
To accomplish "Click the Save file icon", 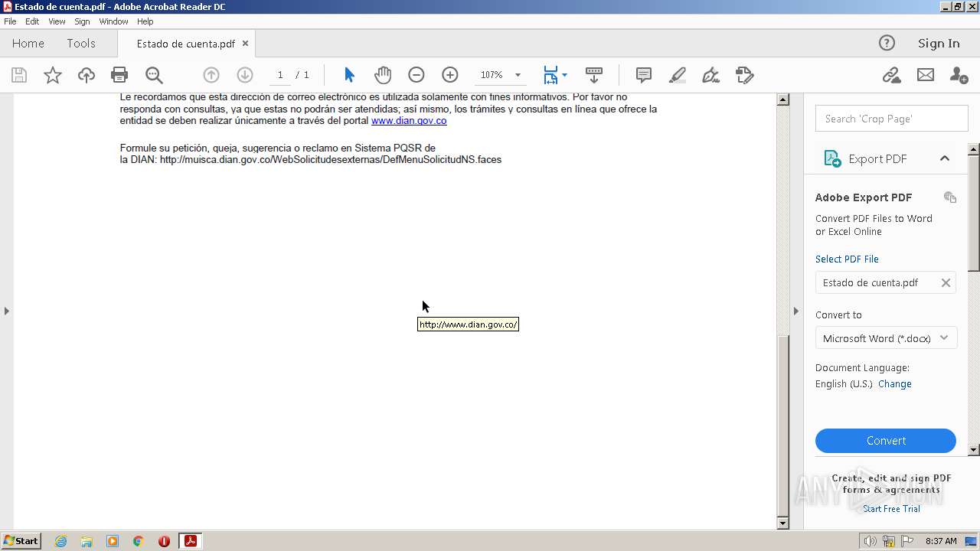I will tap(19, 75).
